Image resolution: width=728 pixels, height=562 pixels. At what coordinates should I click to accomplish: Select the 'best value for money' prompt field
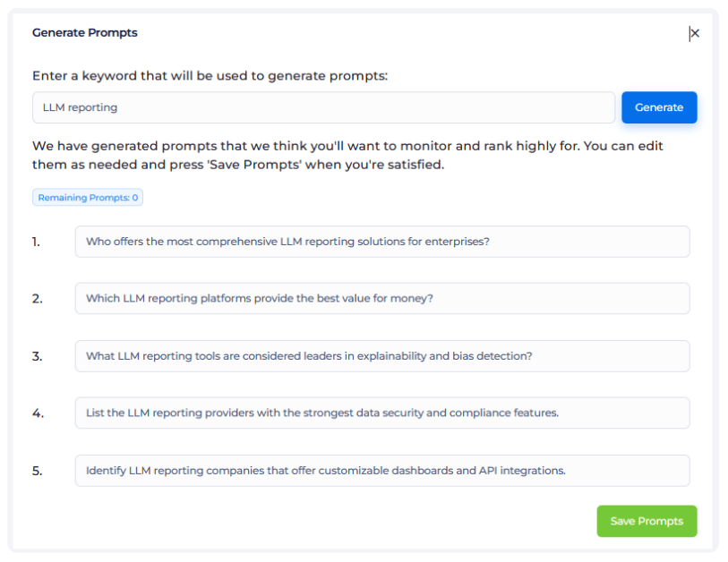382,299
